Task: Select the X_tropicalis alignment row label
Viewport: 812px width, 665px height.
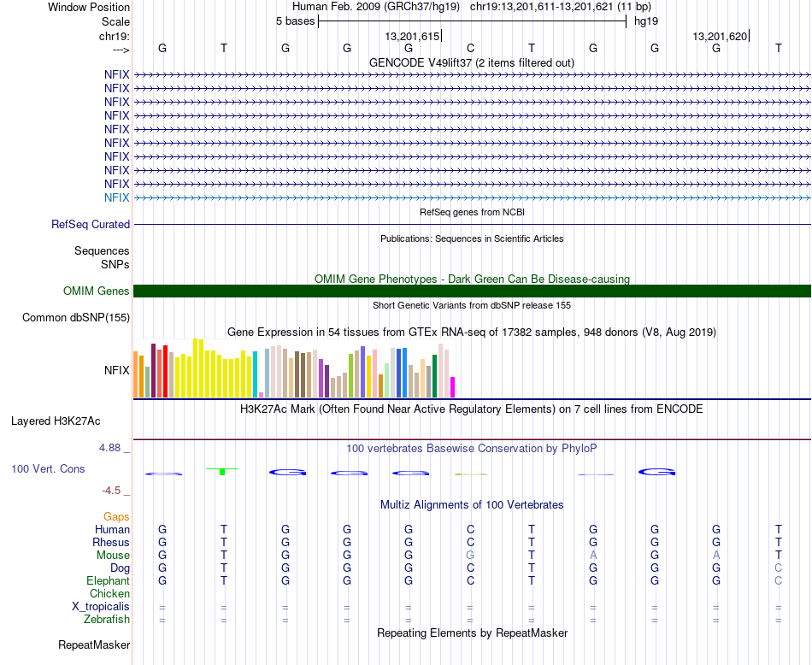Action: coord(101,607)
